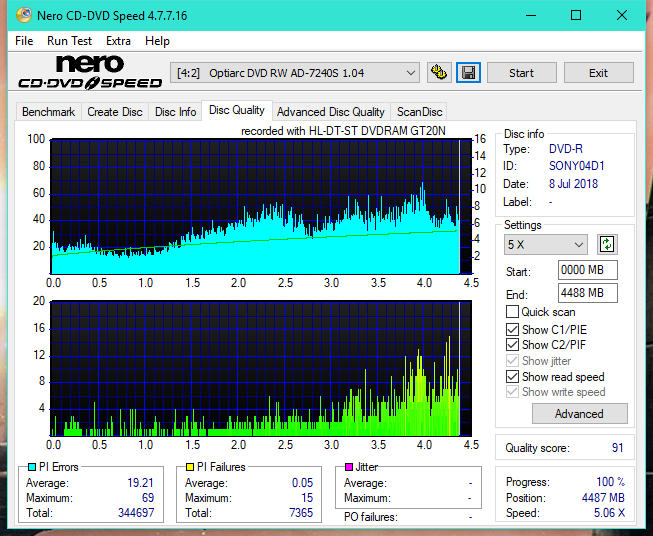The width and height of the screenshot is (653, 536).
Task: Switch to the Benchmark tab
Action: click(49, 112)
